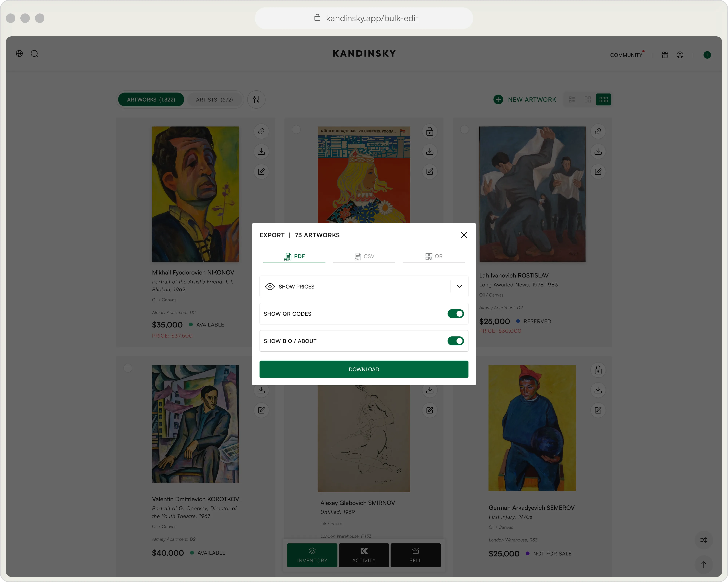Click the NOT FOR SALE status label
728x582 pixels.
pyautogui.click(x=552, y=554)
